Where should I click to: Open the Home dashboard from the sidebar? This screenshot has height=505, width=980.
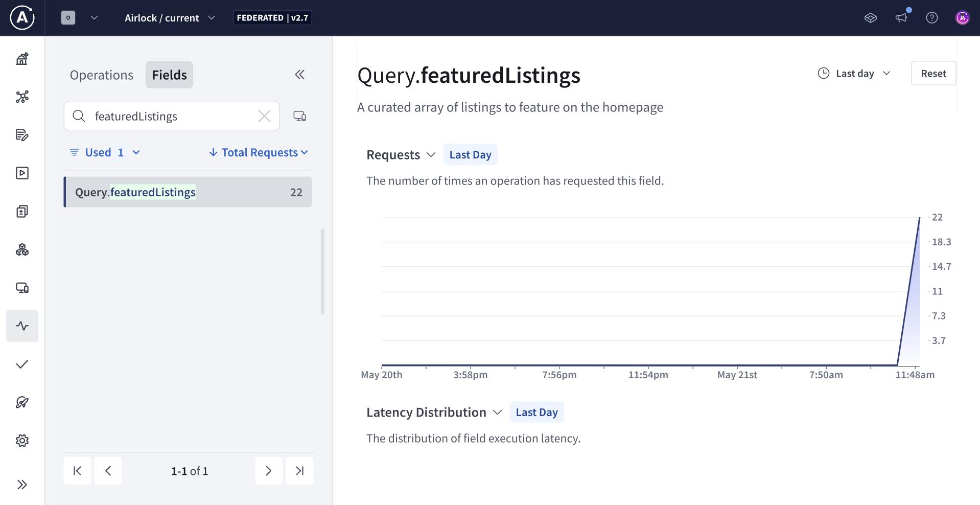point(22,58)
